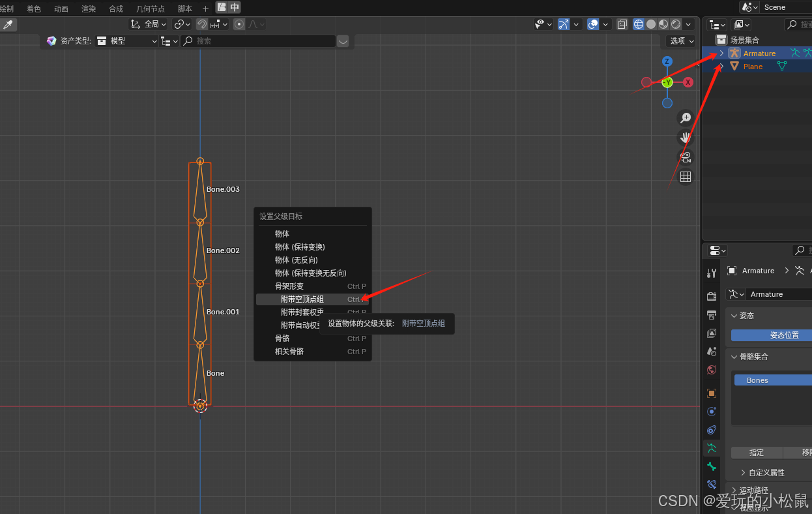Click the zoom view magnifier gizmo
This screenshot has height=514, width=812.
tap(685, 118)
